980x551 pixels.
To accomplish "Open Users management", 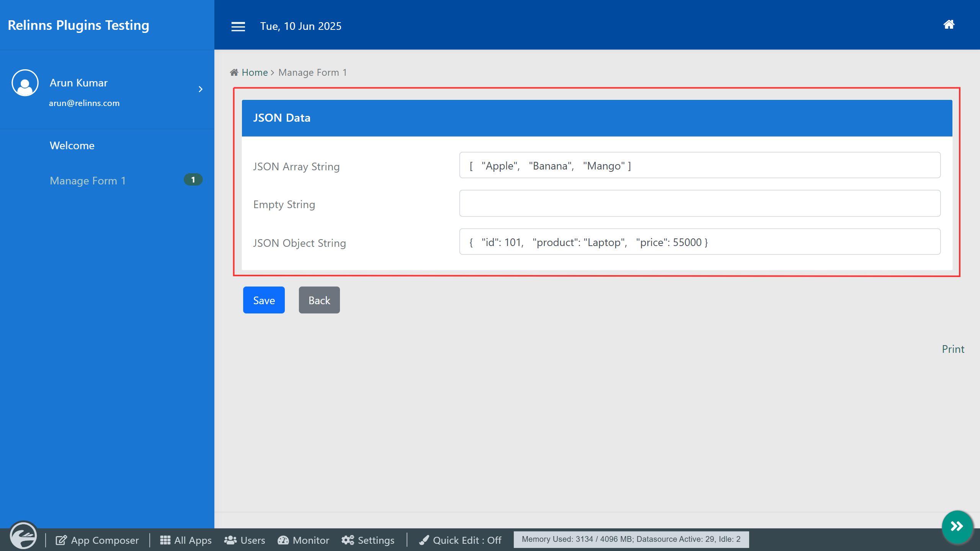I will point(245,540).
